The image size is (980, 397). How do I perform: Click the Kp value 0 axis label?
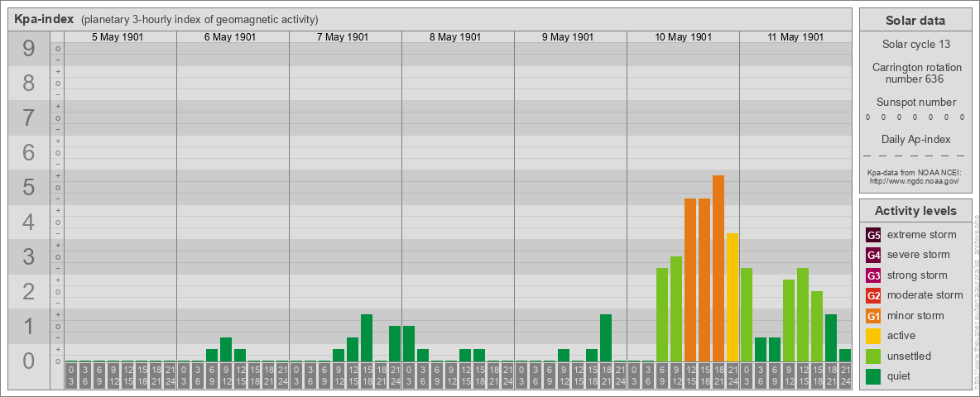[28, 361]
